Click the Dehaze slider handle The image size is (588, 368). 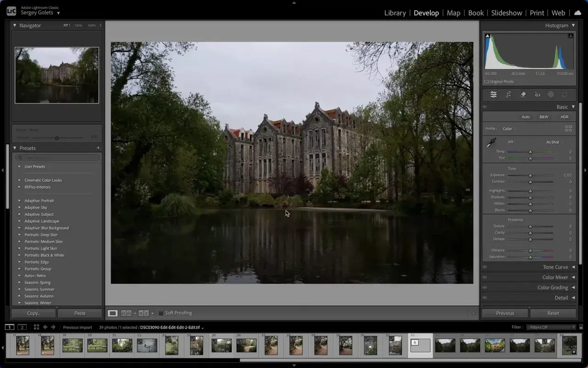point(530,239)
